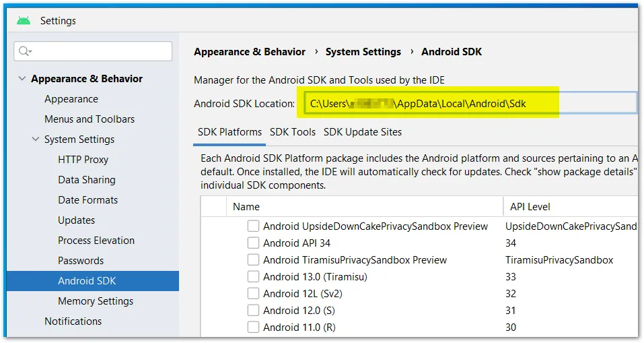Switch to the SDK Update Sites tab
Screen dimensions: 644x343
(x=363, y=132)
